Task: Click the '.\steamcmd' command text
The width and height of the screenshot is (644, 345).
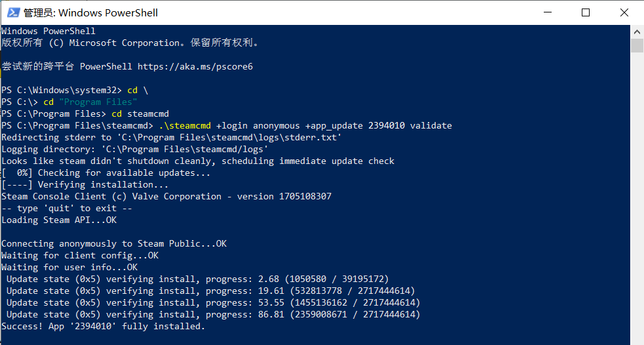Action: coord(185,126)
